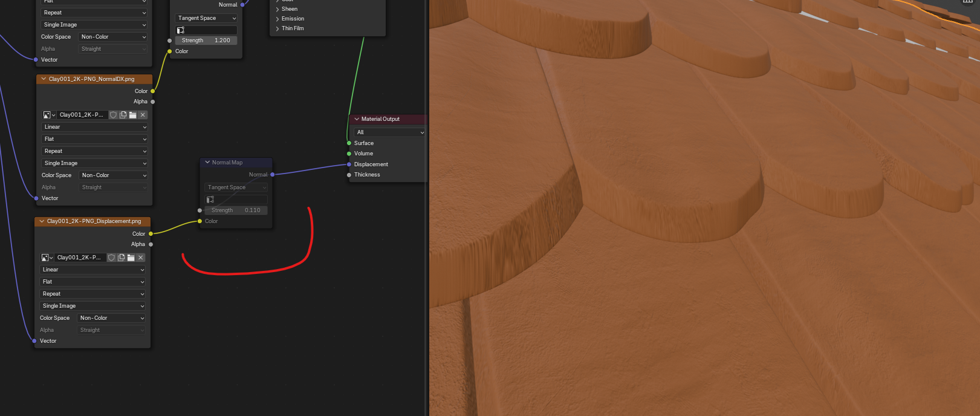This screenshot has width=980, height=416.
Task: Click Color input socket of muted Normal Map node
Action: point(200,221)
